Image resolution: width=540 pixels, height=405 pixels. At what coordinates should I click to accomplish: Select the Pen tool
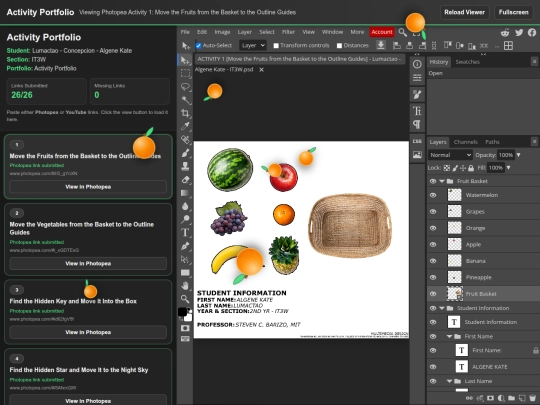click(x=185, y=246)
